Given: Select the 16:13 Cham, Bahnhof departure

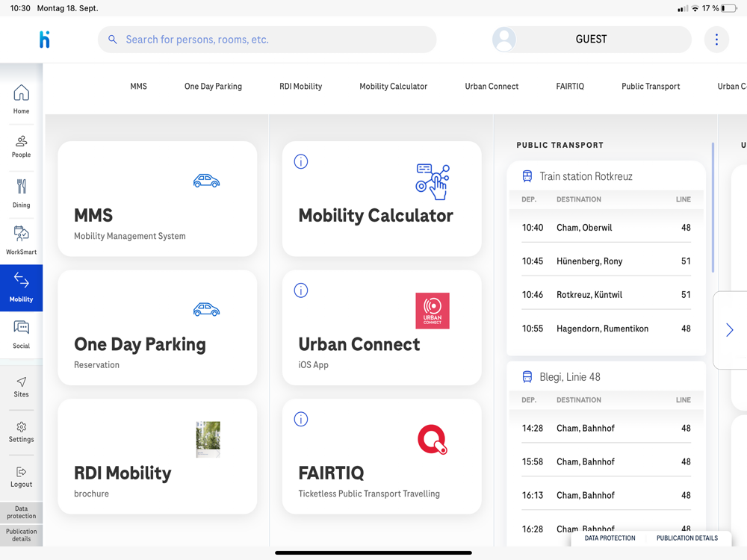Looking at the screenshot, I should pos(606,495).
